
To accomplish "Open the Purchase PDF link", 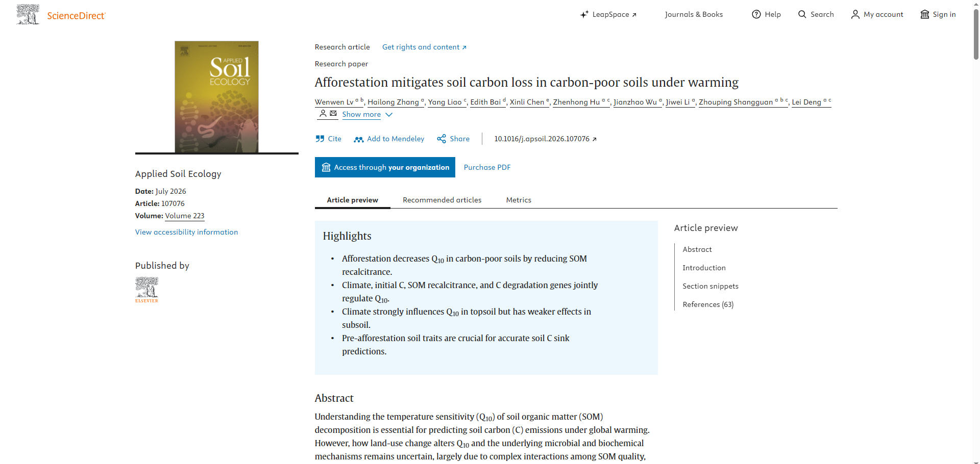I will 487,167.
